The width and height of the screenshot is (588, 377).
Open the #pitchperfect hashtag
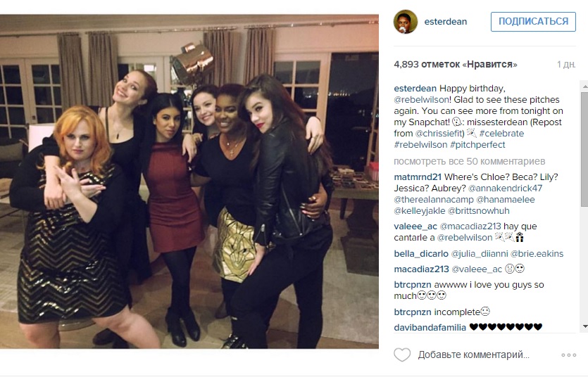(x=477, y=144)
